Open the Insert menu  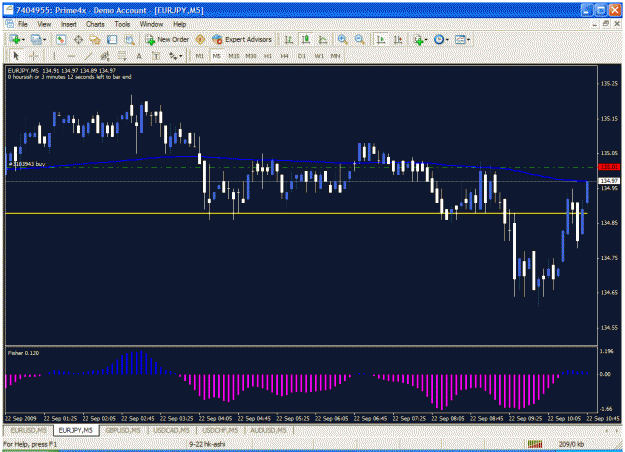pyautogui.click(x=69, y=24)
